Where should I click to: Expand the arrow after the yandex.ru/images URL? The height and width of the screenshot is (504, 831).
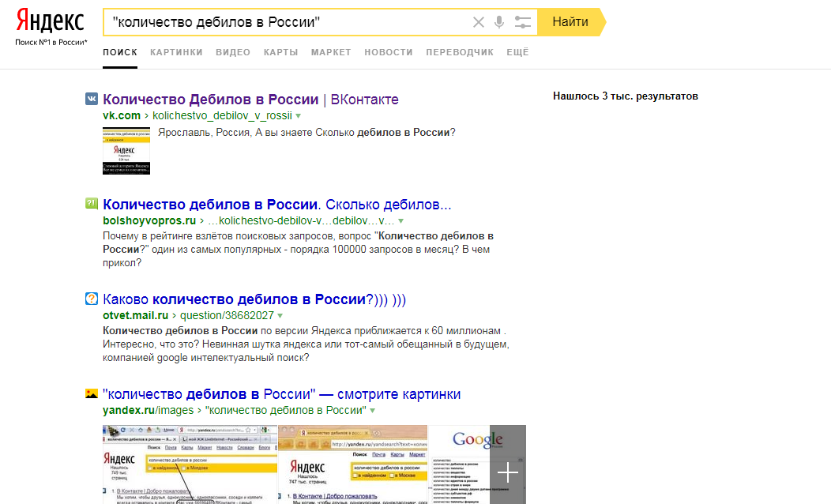click(x=373, y=411)
